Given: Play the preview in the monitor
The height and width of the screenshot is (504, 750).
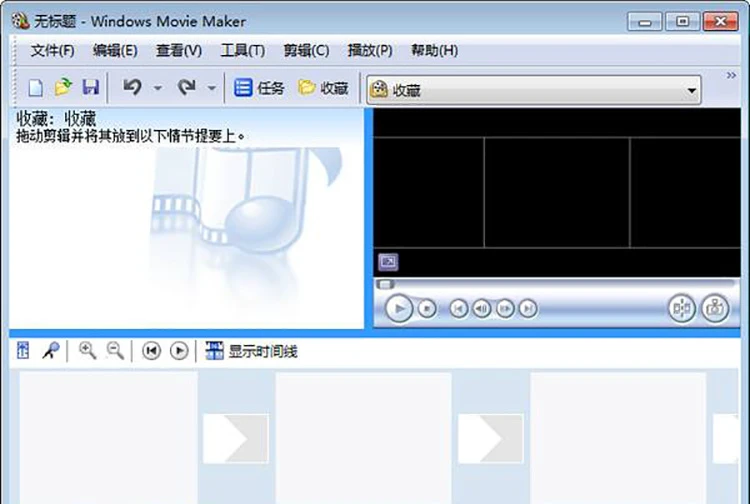Looking at the screenshot, I should click(399, 308).
